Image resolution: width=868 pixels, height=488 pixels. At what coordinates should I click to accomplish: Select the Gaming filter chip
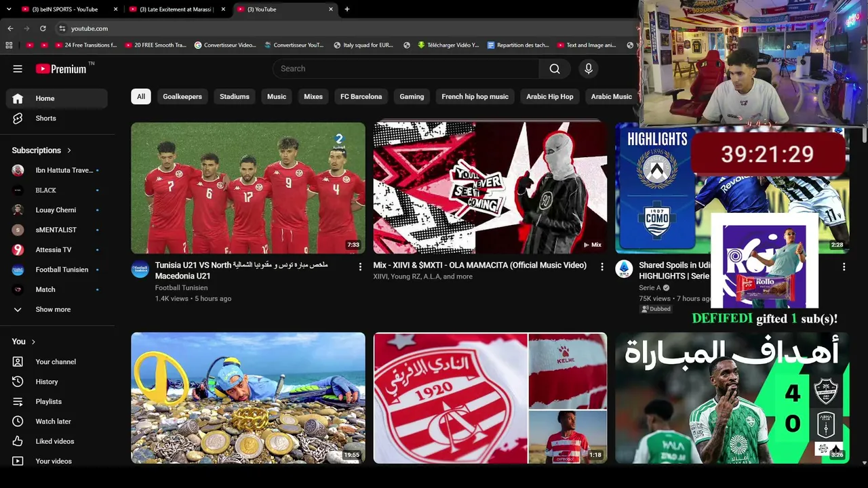(412, 96)
